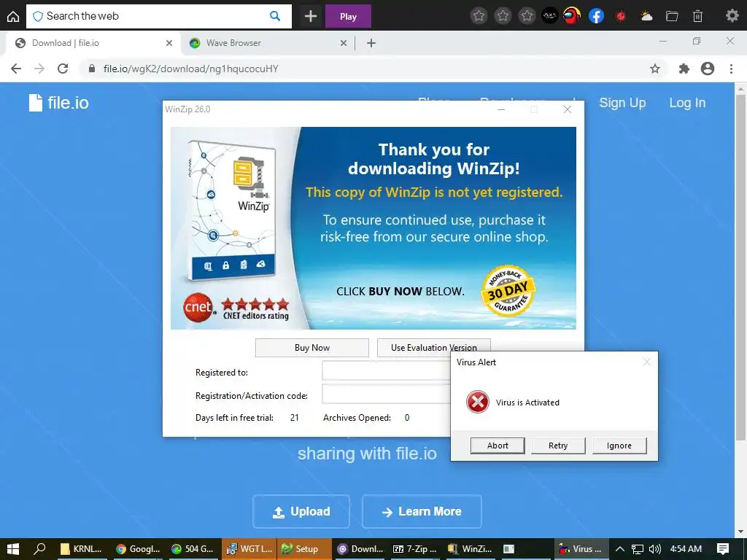The width and height of the screenshot is (747, 560).
Task: Open the Log In link
Action: (x=687, y=103)
